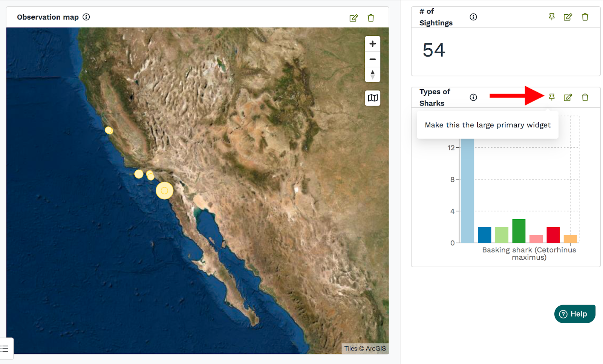Click the dark green chart bar
Viewport: 603px width, 364px height.
519,231
